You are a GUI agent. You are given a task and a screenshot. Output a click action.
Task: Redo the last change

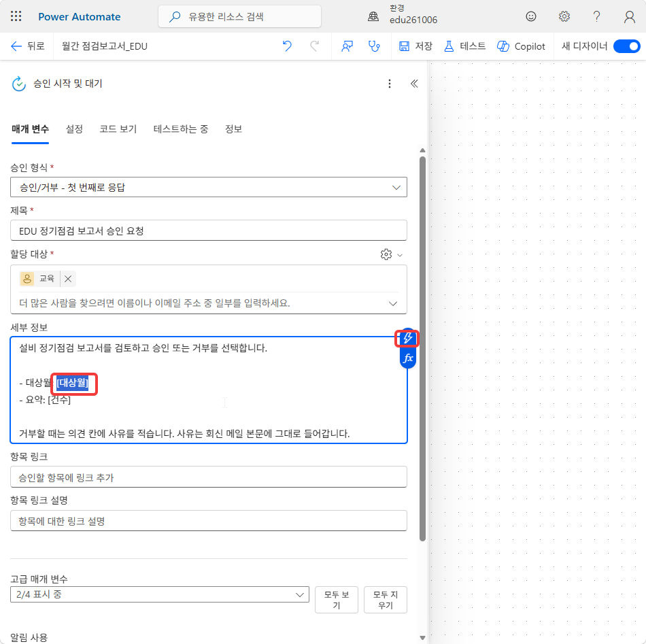315,46
